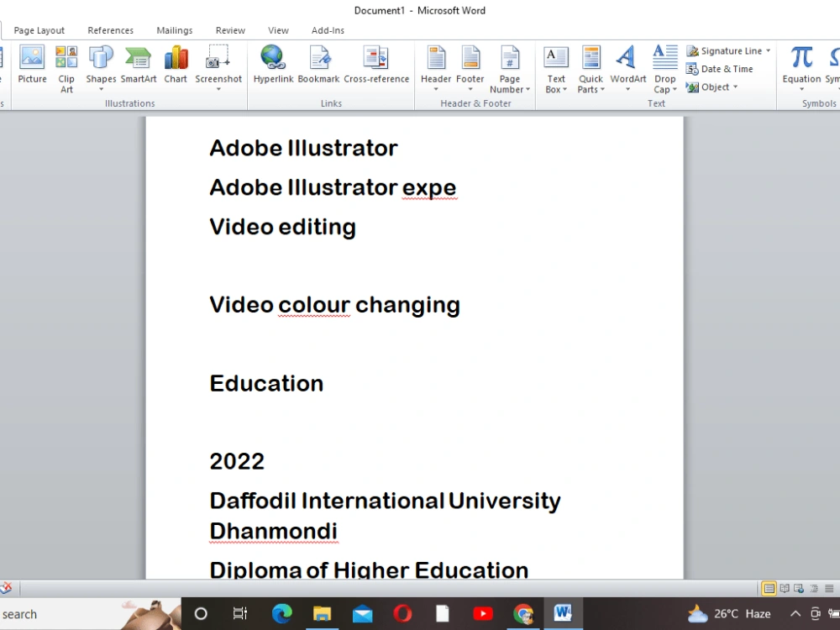Image resolution: width=840 pixels, height=630 pixels.
Task: Insert a Signature Line
Action: pyautogui.click(x=725, y=51)
